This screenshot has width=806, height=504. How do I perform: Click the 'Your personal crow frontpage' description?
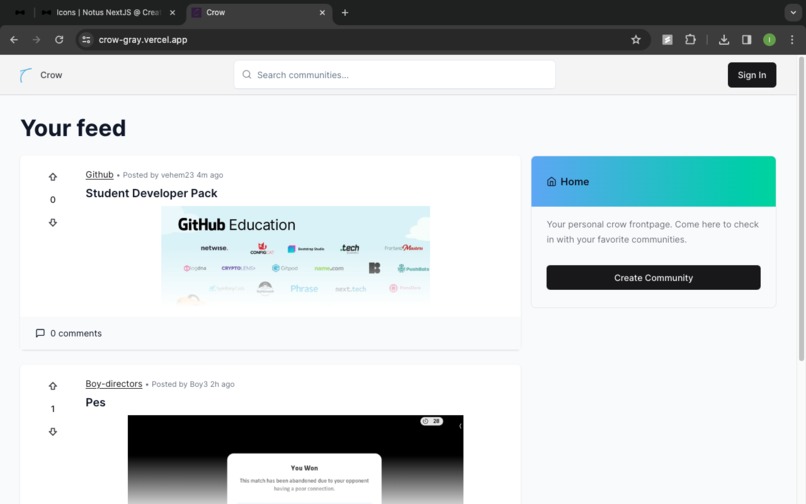pyautogui.click(x=652, y=232)
